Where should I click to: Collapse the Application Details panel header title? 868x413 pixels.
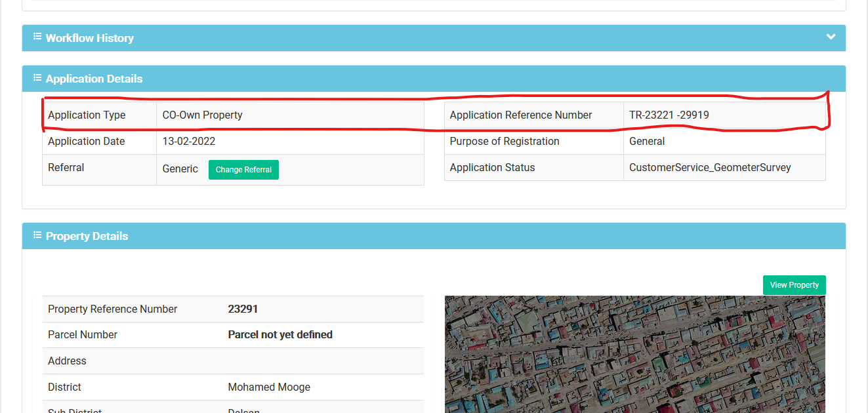click(94, 79)
